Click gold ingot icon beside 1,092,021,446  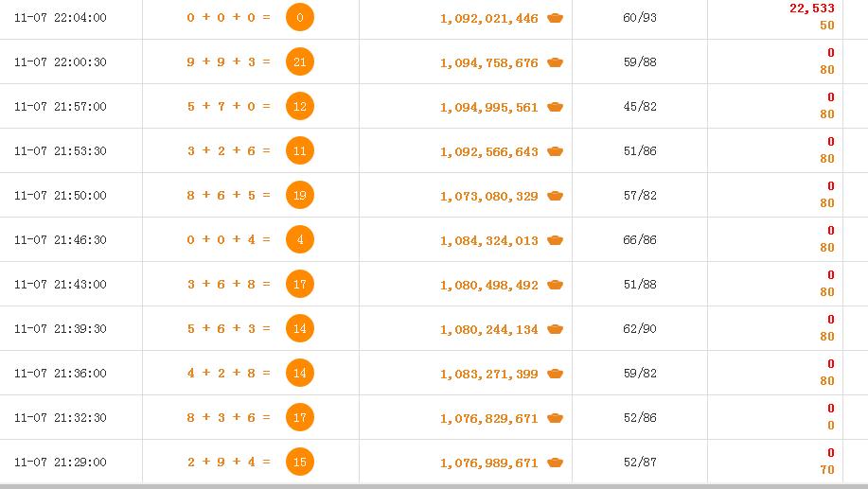(x=555, y=18)
